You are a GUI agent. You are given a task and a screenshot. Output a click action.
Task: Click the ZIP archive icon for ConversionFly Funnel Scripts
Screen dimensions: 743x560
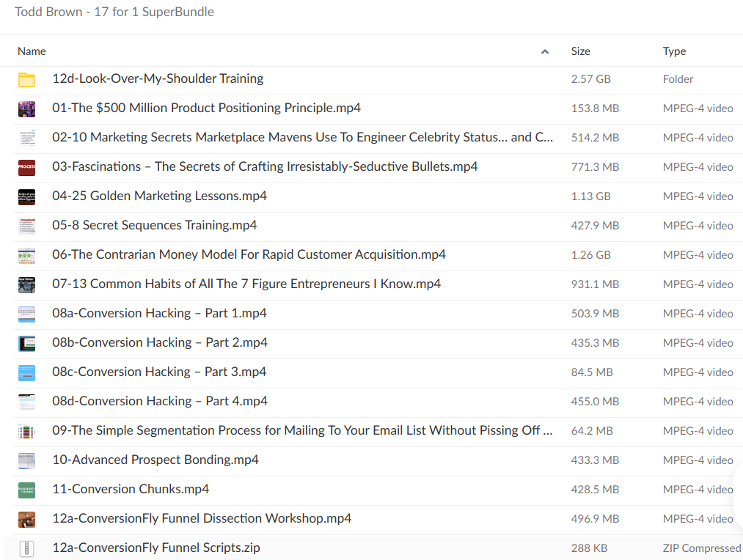(x=26, y=548)
